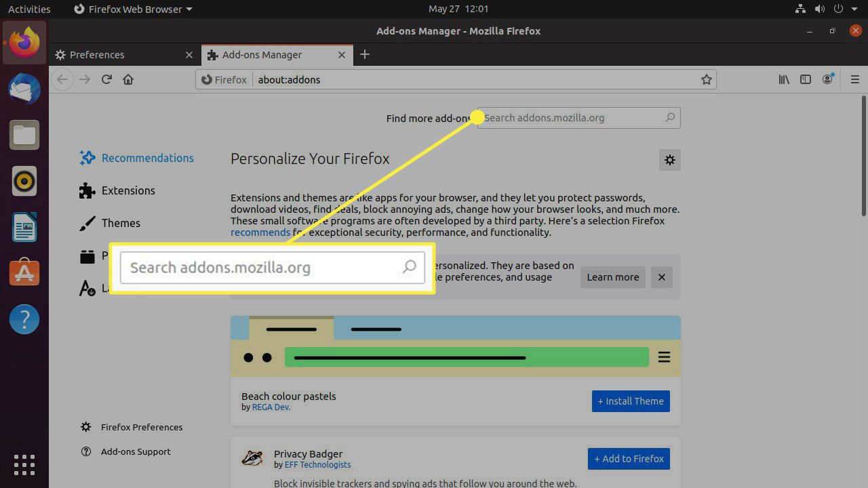The width and height of the screenshot is (868, 488).
Task: Open the Firefox Web Browser app menu
Action: [132, 9]
